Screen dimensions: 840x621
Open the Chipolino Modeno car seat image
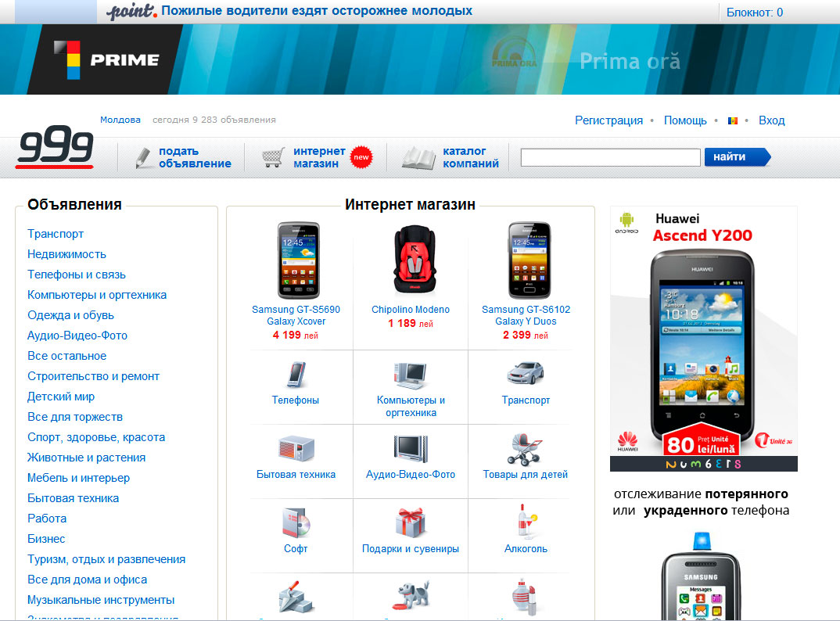point(415,260)
